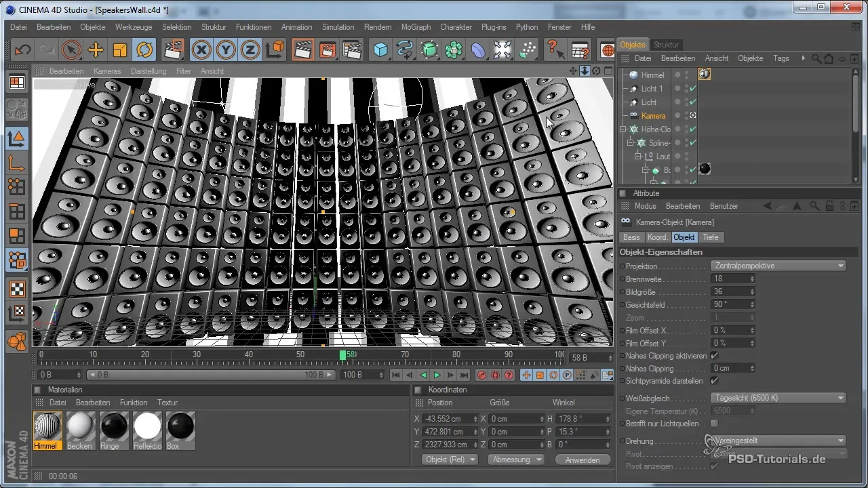Screen dimensions: 868x488
Task: Click the viewport layout icon
Action: pos(17,83)
